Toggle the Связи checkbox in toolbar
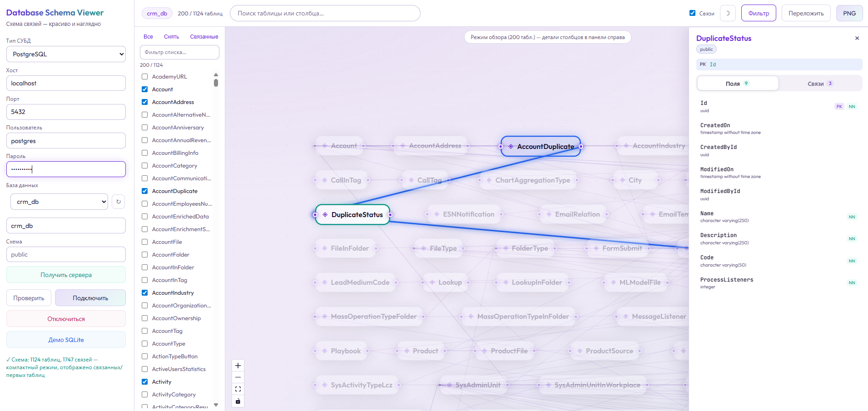The height and width of the screenshot is (411, 868). [692, 13]
